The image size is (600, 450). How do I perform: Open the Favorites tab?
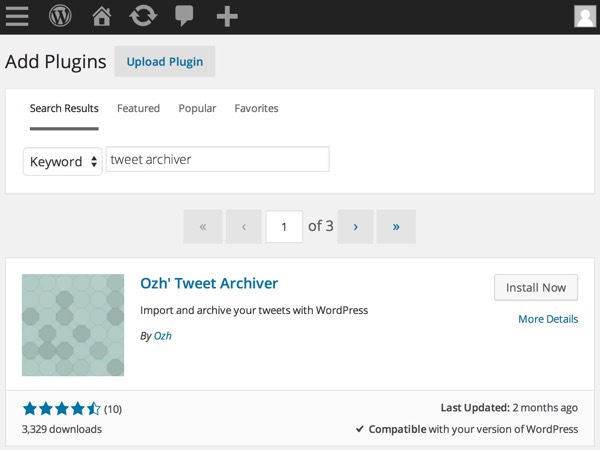[256, 109]
